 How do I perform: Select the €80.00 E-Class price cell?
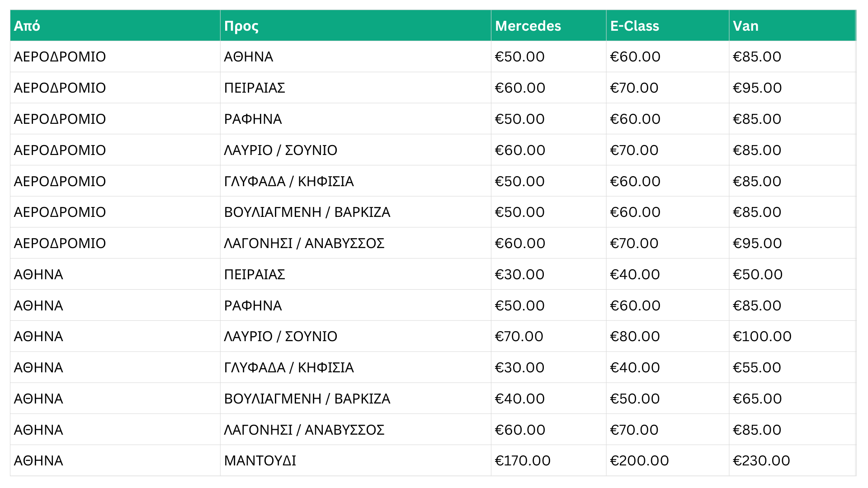click(635, 336)
